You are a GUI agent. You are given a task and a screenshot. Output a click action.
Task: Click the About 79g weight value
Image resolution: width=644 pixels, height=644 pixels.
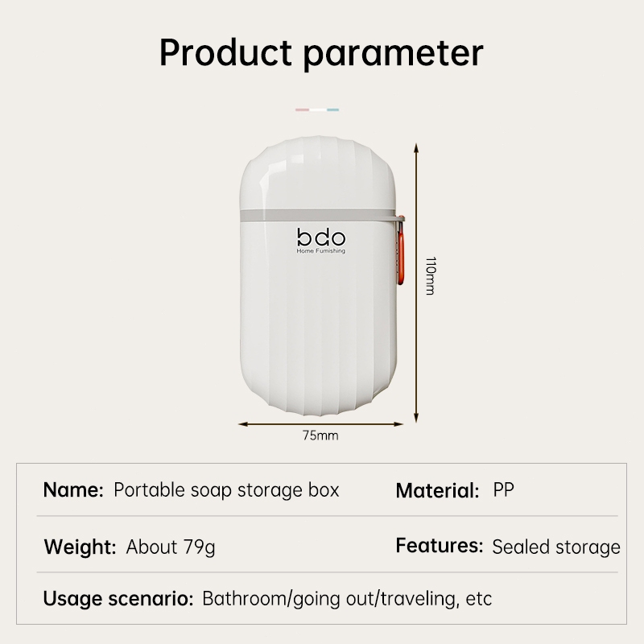171,547
